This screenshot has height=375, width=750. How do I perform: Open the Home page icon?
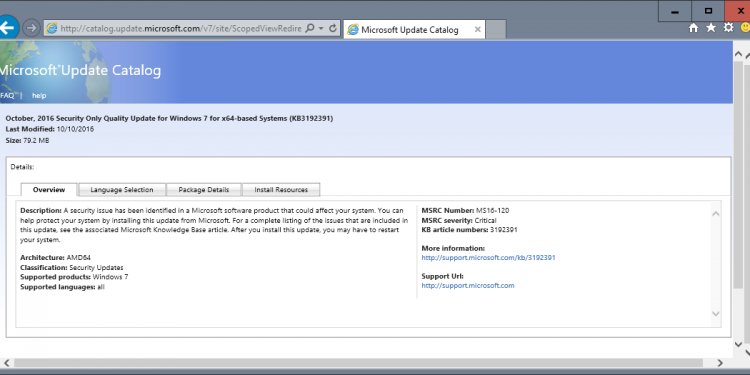point(693,28)
